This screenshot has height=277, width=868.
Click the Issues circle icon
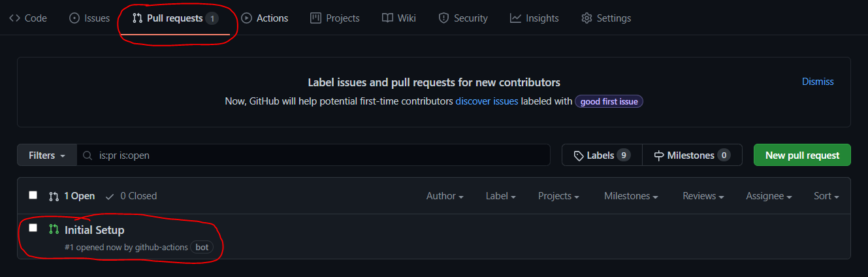pos(74,18)
